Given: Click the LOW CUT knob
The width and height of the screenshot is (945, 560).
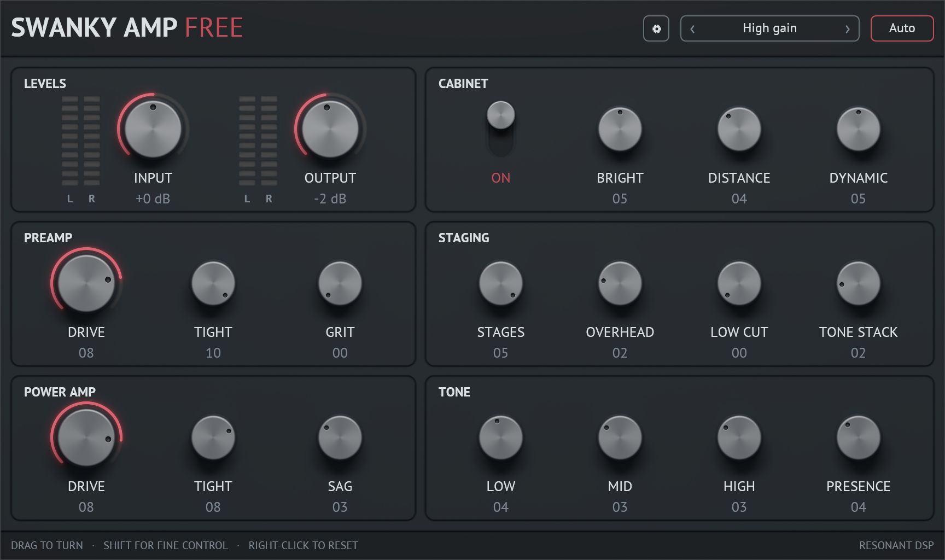Looking at the screenshot, I should point(739,283).
